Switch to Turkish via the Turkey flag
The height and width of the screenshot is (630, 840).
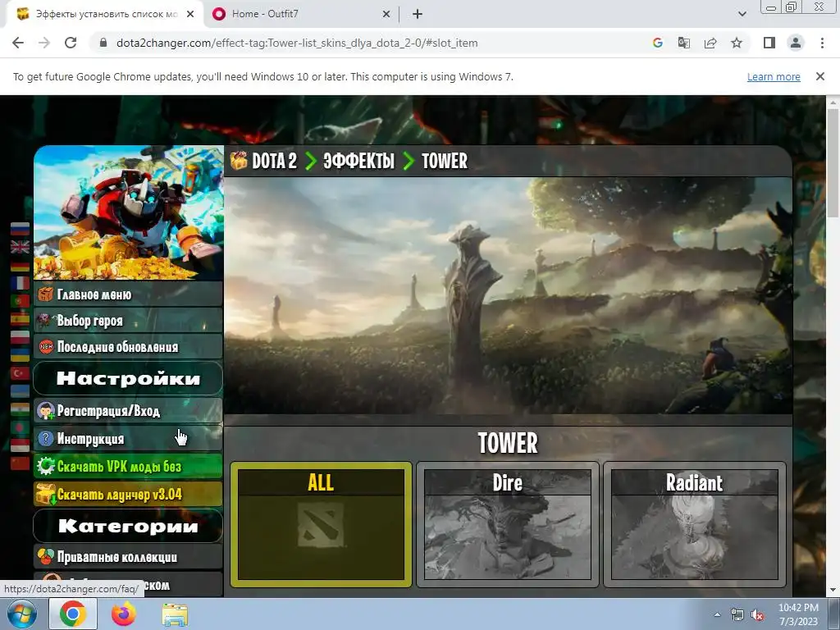click(x=20, y=373)
